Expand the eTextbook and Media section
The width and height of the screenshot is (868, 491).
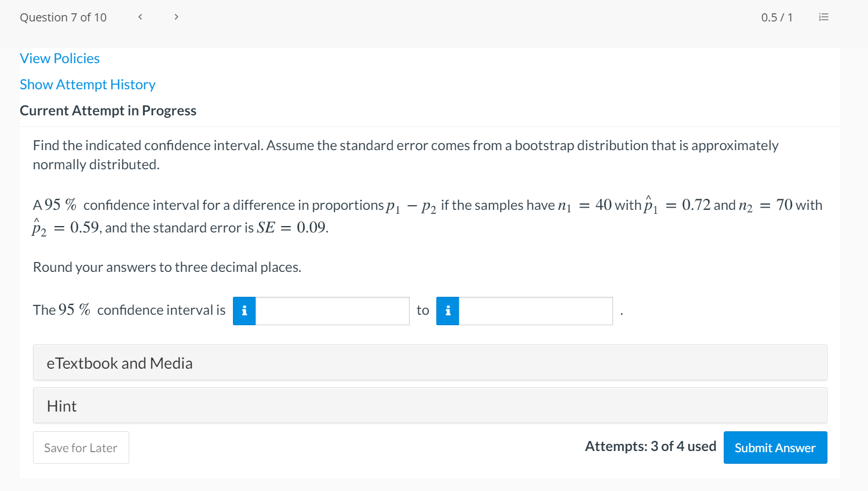coord(430,363)
